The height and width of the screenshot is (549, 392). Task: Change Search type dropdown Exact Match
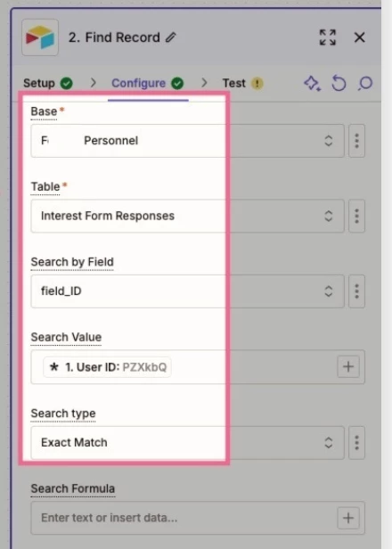click(188, 443)
